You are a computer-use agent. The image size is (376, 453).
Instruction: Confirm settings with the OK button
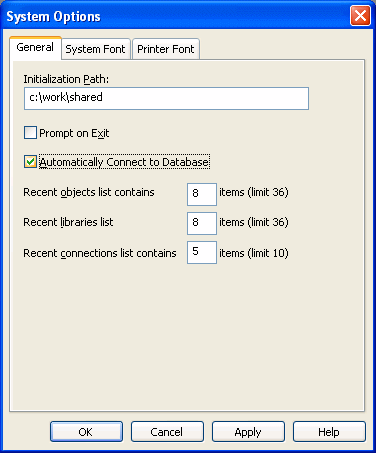86,432
